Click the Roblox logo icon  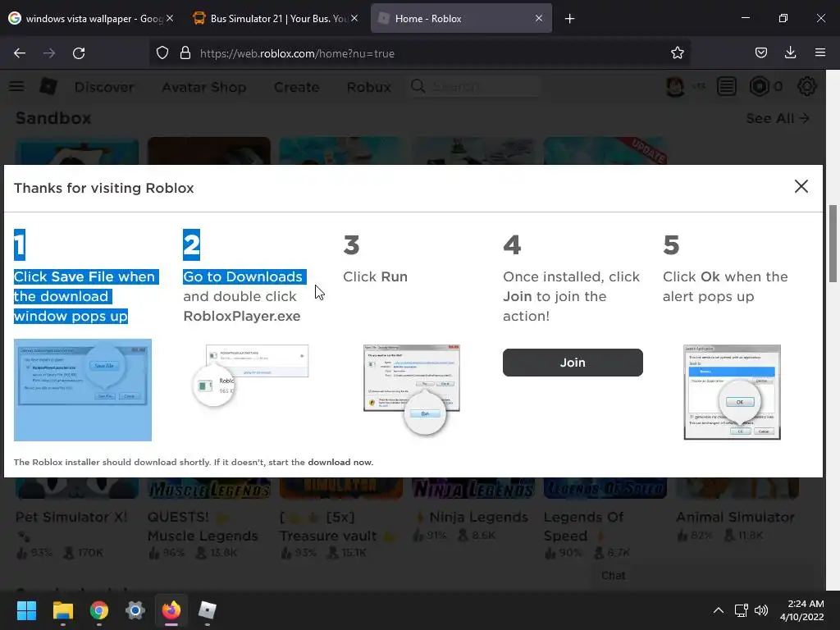48,86
